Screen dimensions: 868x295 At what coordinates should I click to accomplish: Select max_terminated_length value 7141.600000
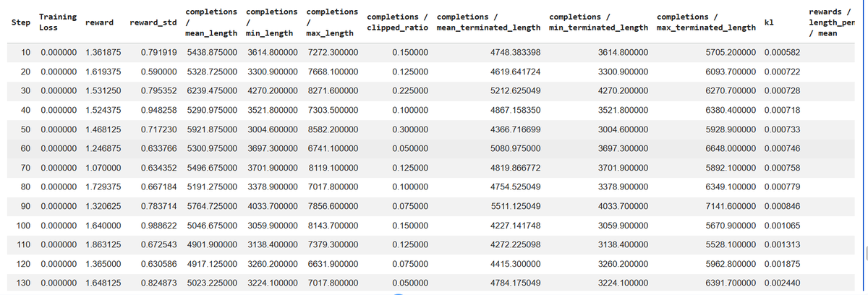click(x=731, y=207)
